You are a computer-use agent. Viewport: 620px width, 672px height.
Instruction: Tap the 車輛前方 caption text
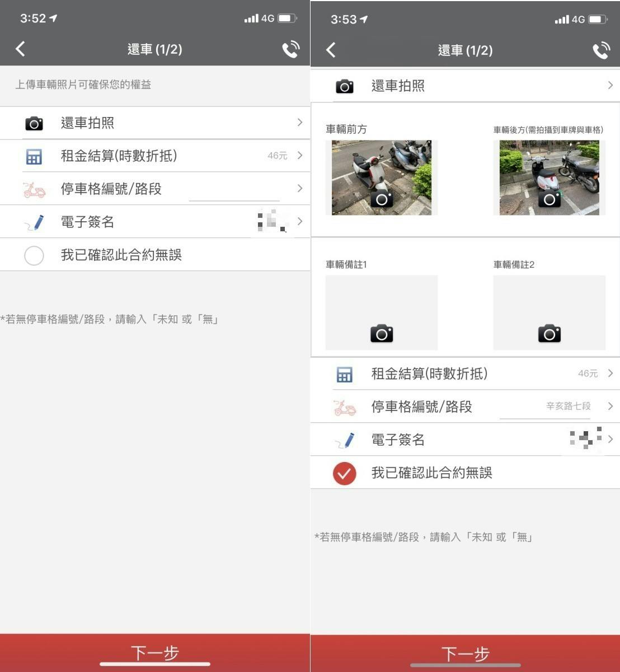point(346,129)
